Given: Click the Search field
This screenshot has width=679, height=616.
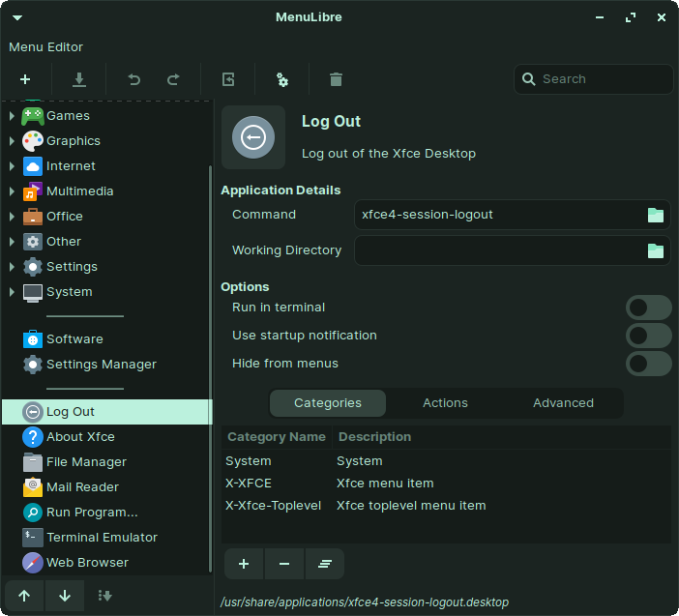Looking at the screenshot, I should 593,79.
